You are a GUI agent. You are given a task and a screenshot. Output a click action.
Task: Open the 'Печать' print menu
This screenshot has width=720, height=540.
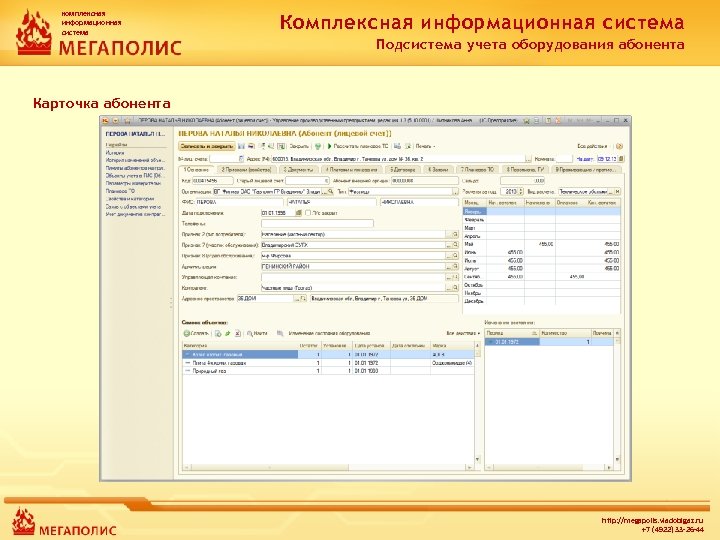click(425, 146)
